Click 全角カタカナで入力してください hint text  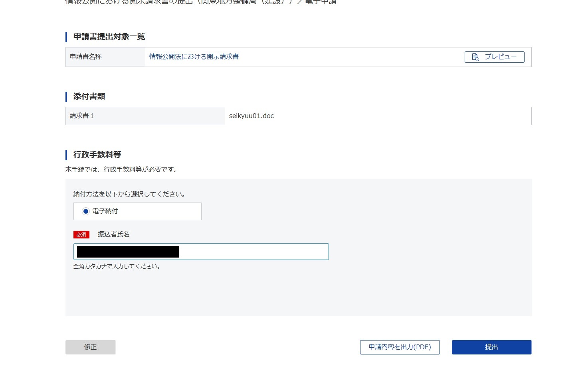(x=117, y=266)
